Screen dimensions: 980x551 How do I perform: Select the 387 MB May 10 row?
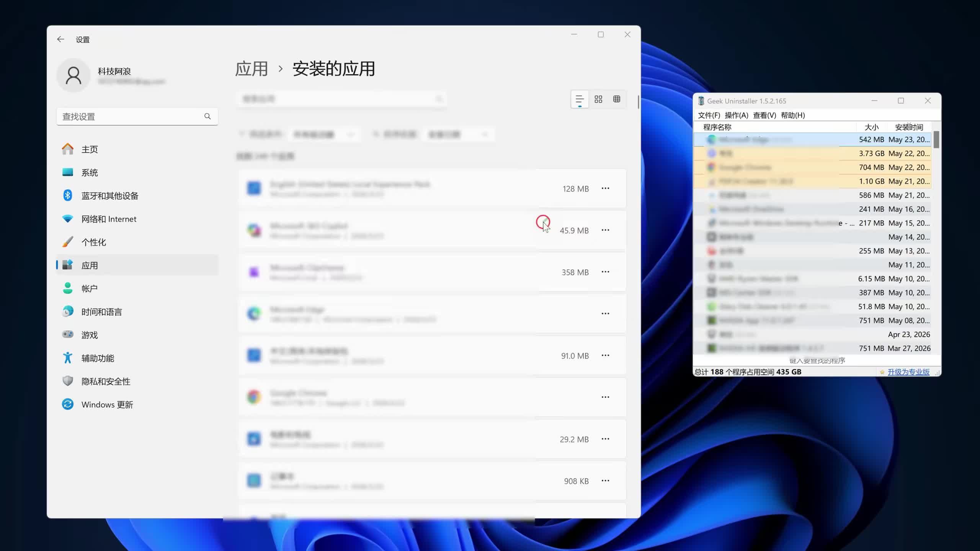click(x=812, y=293)
